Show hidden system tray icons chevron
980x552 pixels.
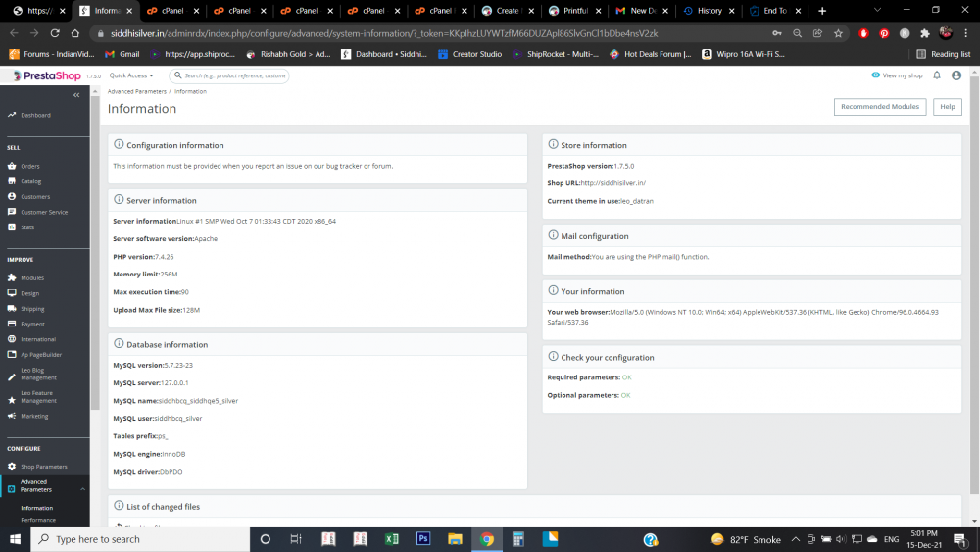pos(796,539)
